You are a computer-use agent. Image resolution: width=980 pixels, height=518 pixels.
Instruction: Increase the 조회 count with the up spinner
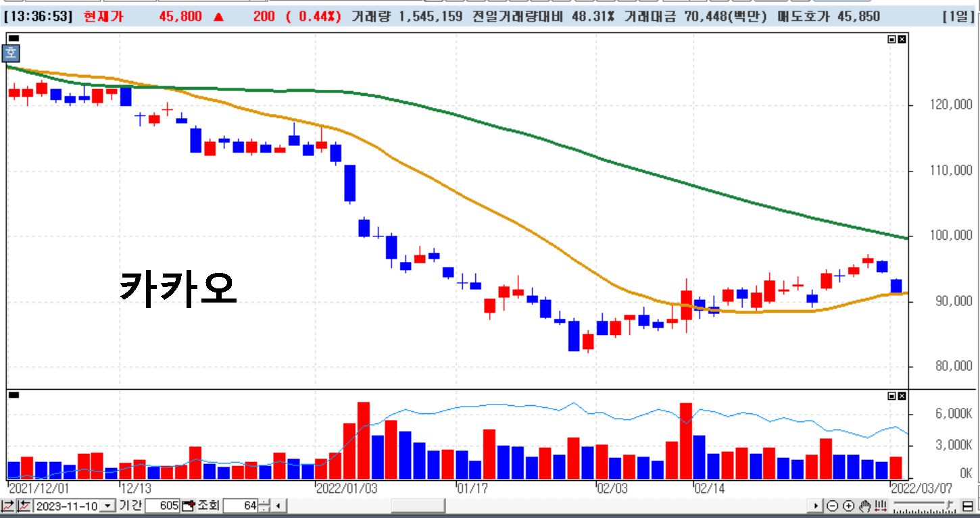click(264, 502)
